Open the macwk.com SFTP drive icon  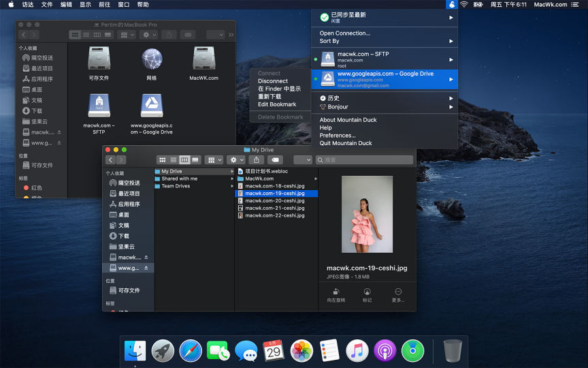coord(99,106)
